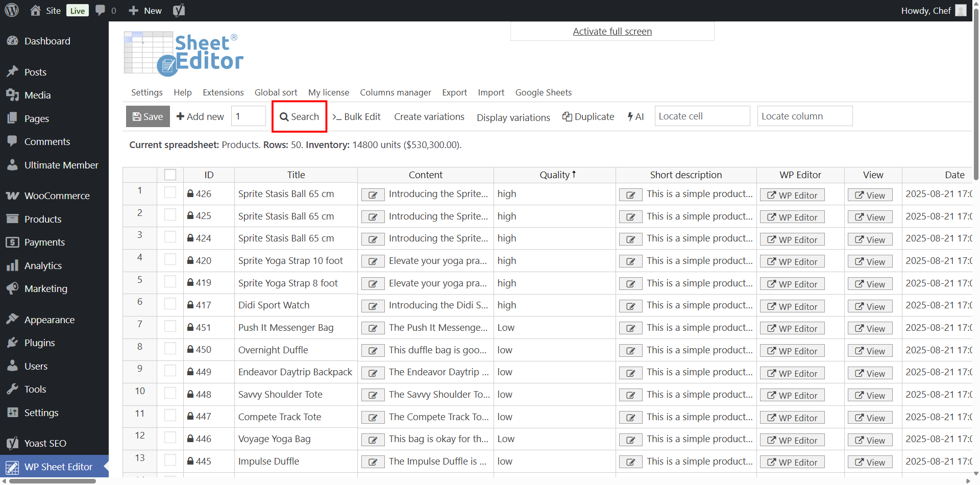The width and height of the screenshot is (980, 485).
Task: Edit content of Didi Sport Watch
Action: [x=373, y=306]
